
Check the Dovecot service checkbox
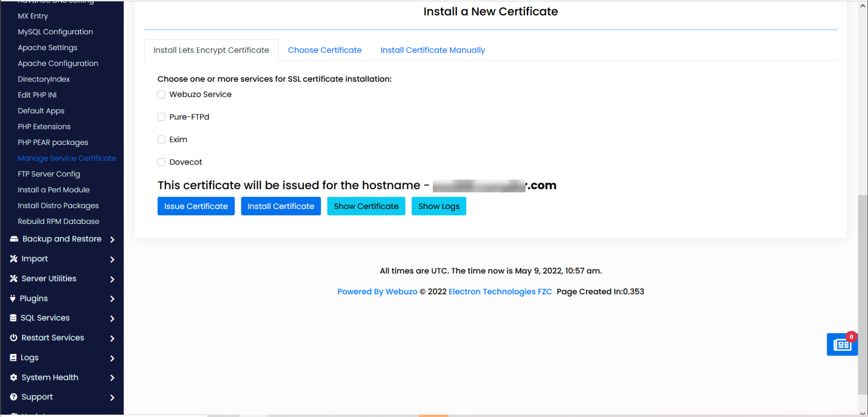click(x=161, y=162)
